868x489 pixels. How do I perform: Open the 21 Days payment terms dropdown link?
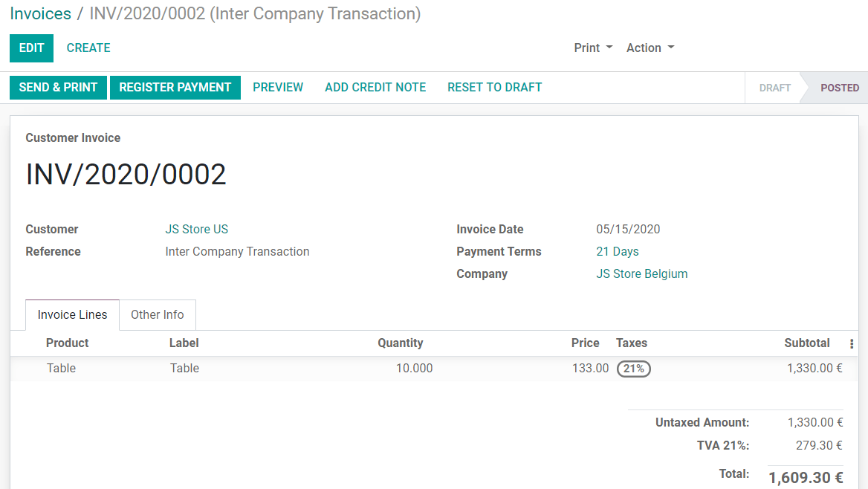[x=618, y=251]
